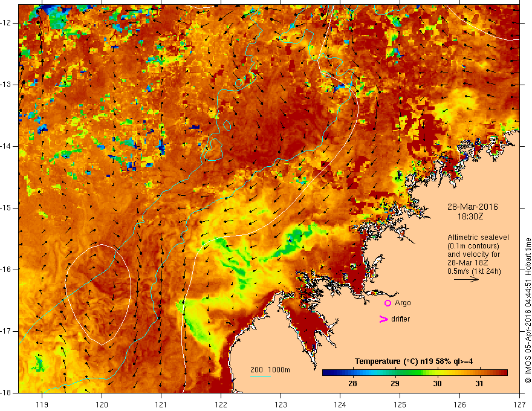The width and height of the screenshot is (532, 411).
Task: Click the longitude axis label 127
Action: (519, 404)
